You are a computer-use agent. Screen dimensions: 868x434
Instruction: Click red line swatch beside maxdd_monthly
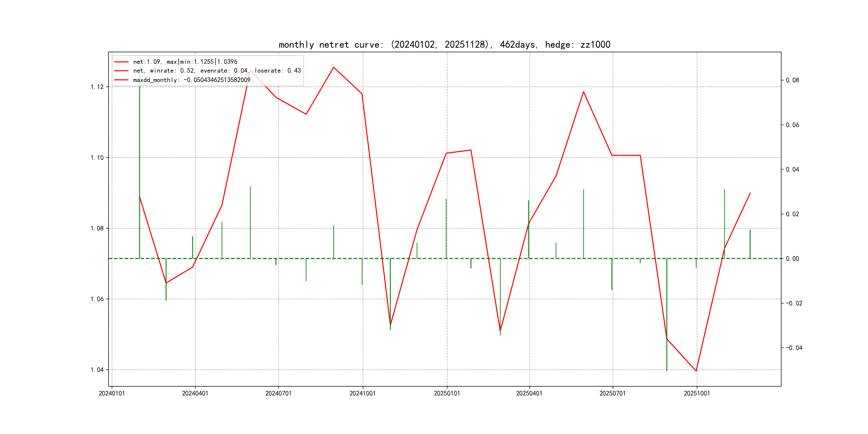(x=121, y=80)
